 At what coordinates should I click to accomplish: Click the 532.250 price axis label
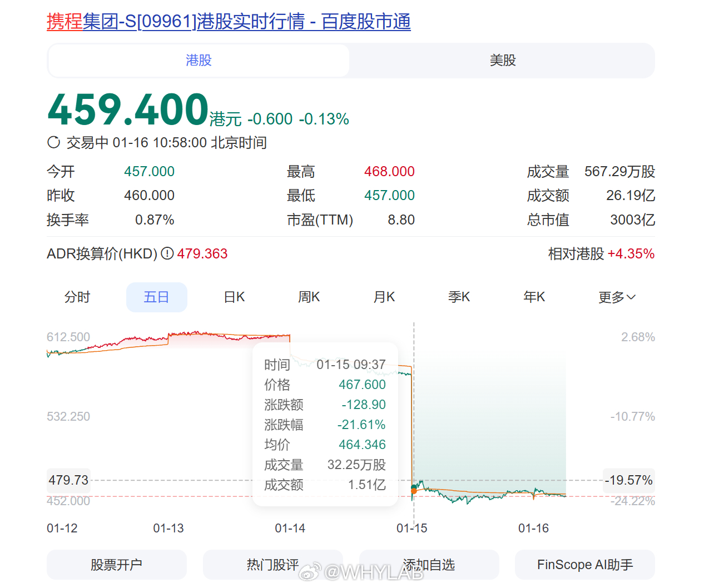pyautogui.click(x=68, y=417)
